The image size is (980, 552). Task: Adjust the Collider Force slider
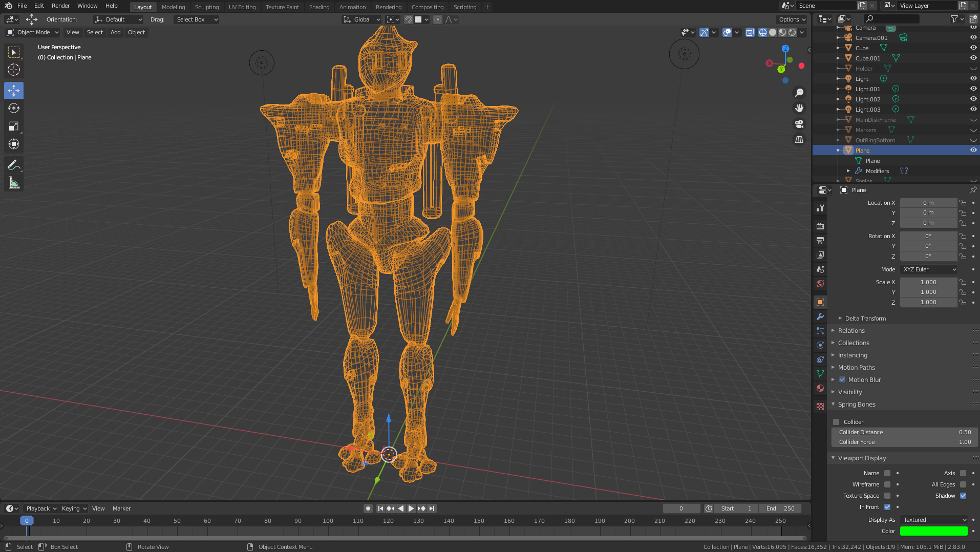click(x=905, y=442)
